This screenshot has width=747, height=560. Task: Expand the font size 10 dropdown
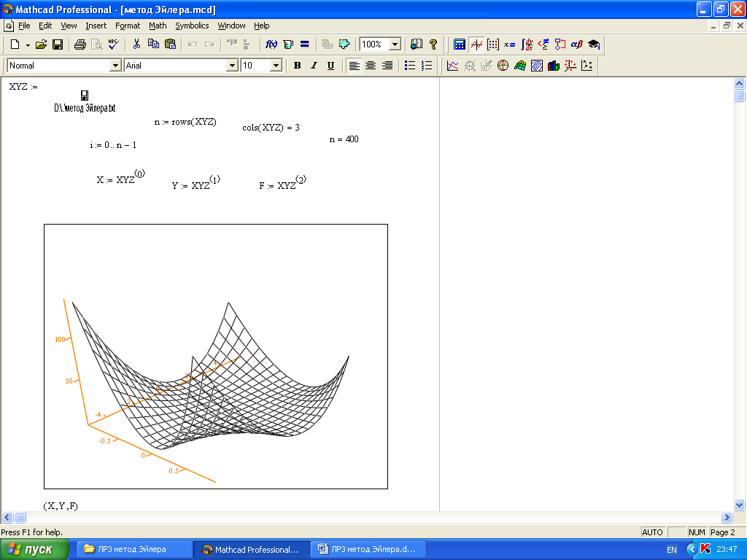(276, 66)
